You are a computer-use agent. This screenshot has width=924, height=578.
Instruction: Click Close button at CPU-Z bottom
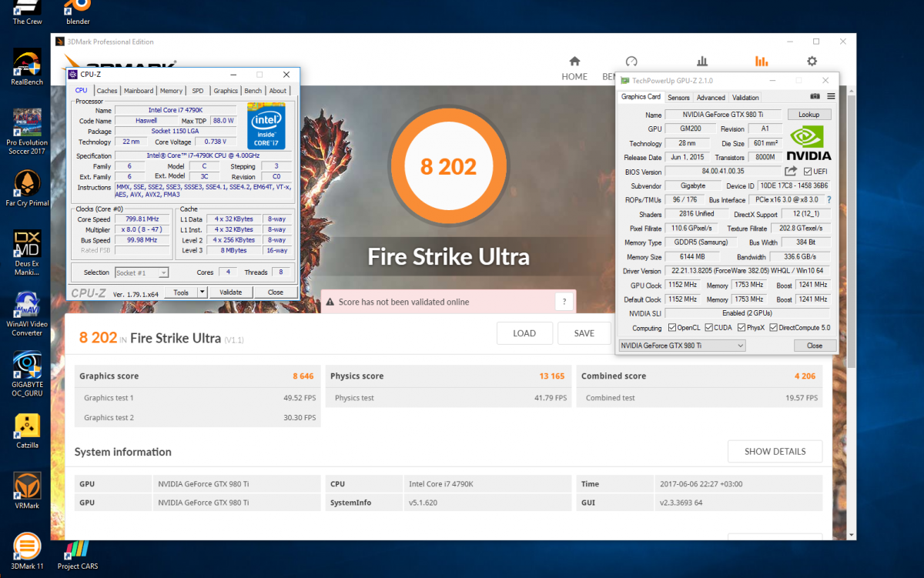click(275, 292)
